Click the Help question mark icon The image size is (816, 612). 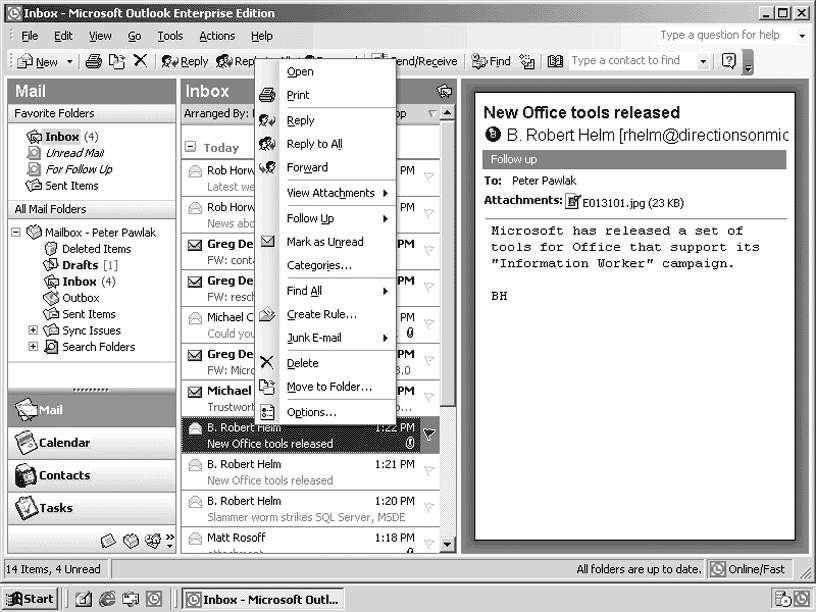(729, 61)
